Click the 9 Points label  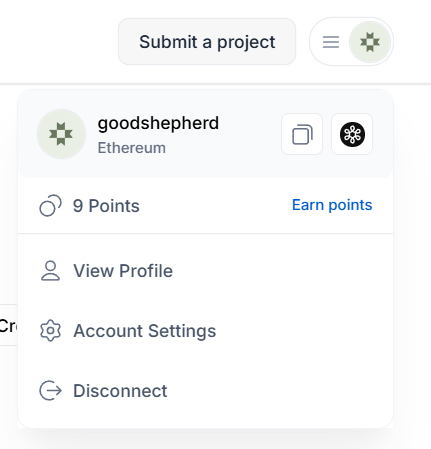click(106, 206)
